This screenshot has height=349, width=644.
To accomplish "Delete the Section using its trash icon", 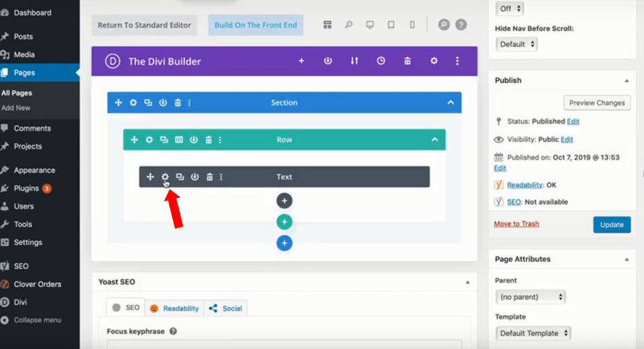I will [x=178, y=103].
